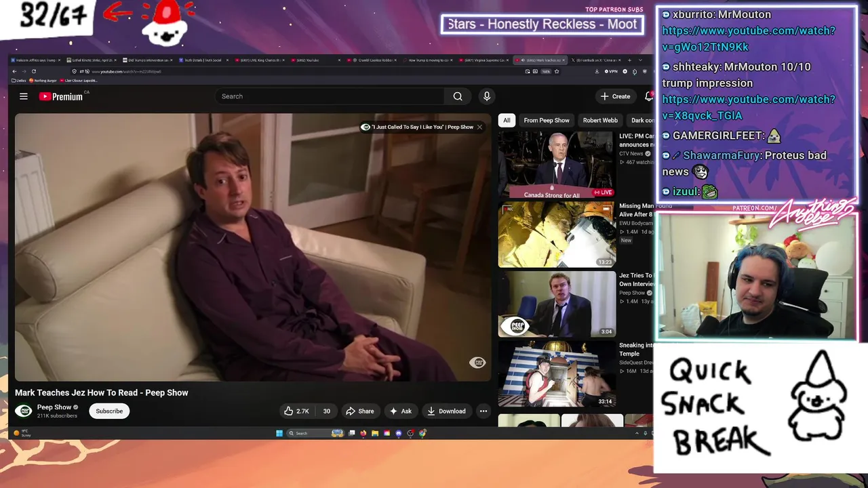Switch to 'Lethal Kinetic Strike' browser tab

(x=92, y=60)
